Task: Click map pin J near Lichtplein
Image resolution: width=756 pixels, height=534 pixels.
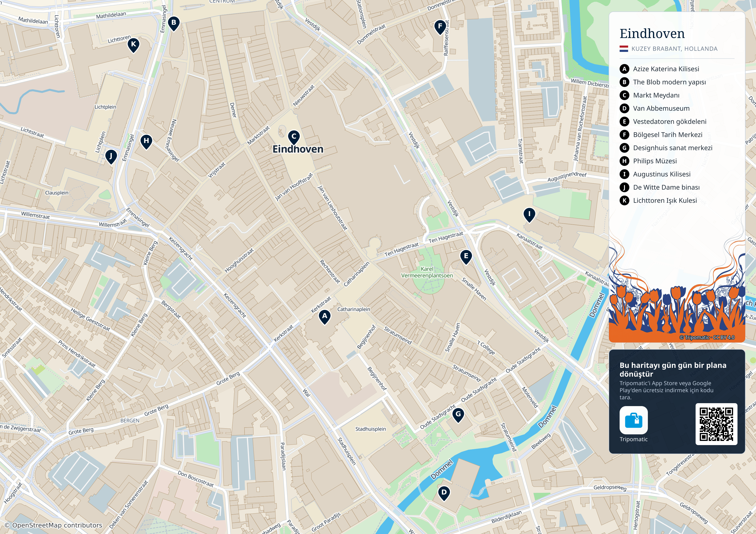Action: point(111,157)
